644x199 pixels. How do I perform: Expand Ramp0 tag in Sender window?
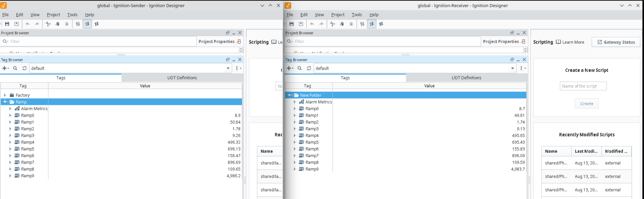[x=10, y=115]
